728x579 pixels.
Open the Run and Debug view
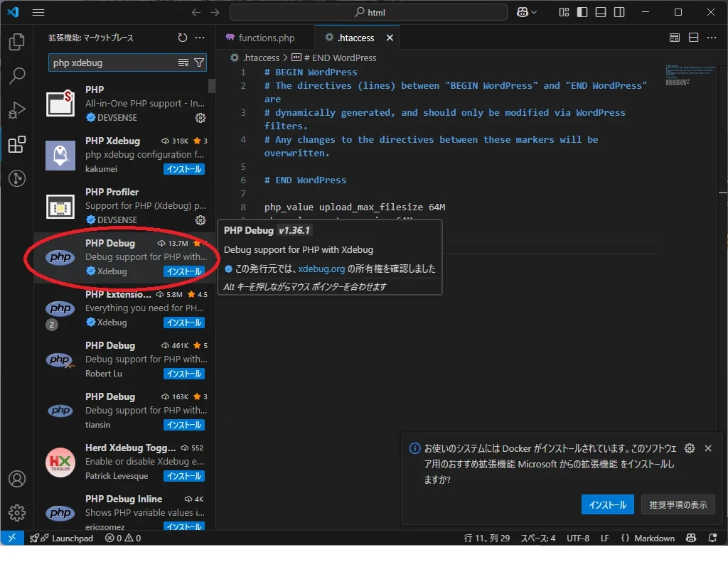tap(16, 109)
